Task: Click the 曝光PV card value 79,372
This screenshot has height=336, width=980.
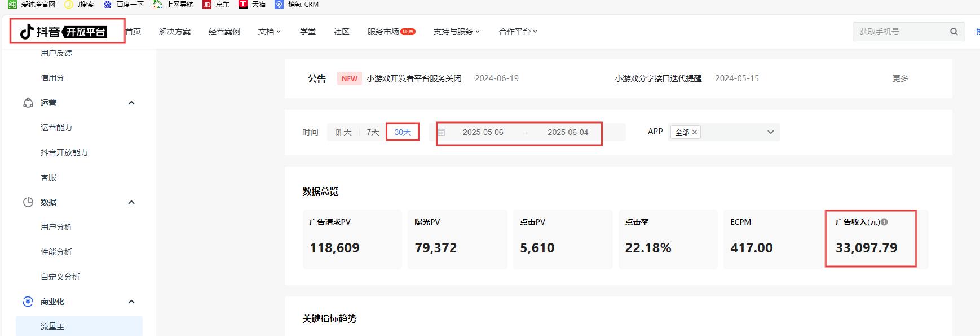Action: point(436,248)
